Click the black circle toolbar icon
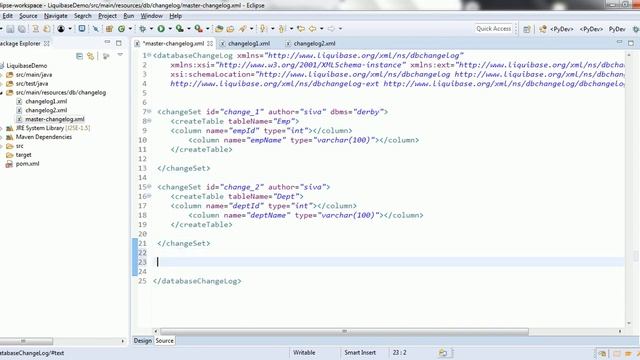 (61, 29)
